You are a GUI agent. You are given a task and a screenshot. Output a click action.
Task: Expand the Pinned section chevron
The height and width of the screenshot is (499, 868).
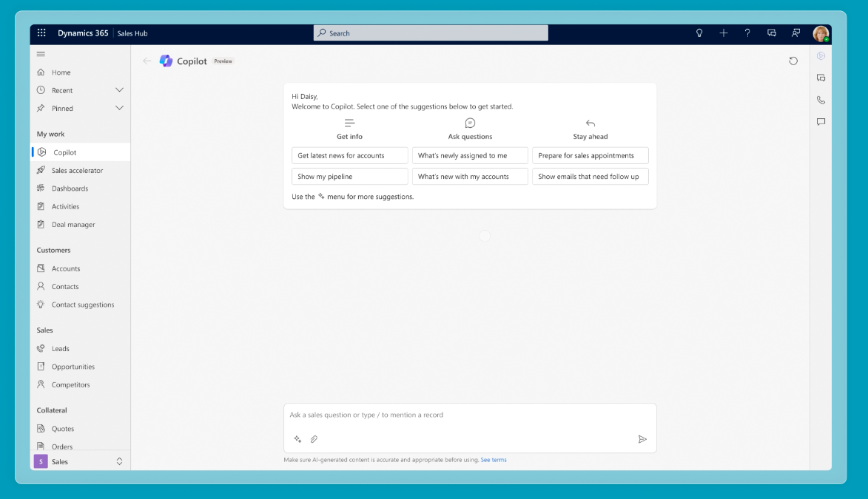(x=119, y=108)
